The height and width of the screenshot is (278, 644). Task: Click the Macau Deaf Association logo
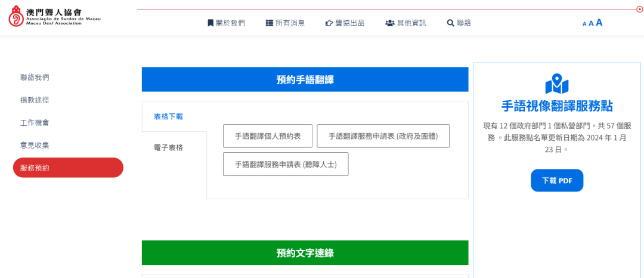[x=55, y=16]
